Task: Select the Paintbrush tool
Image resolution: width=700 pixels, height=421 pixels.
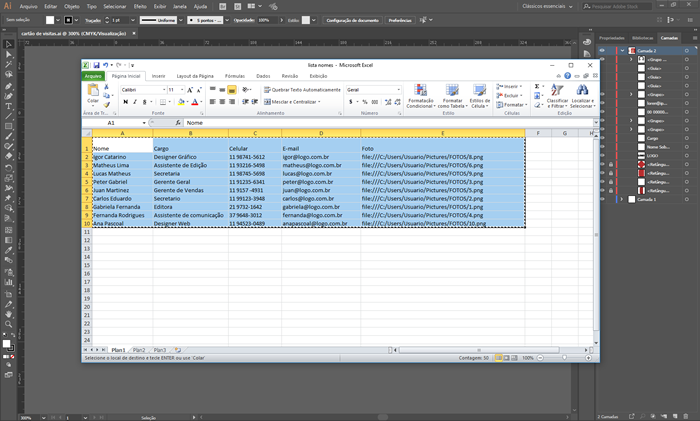Action: point(8,137)
